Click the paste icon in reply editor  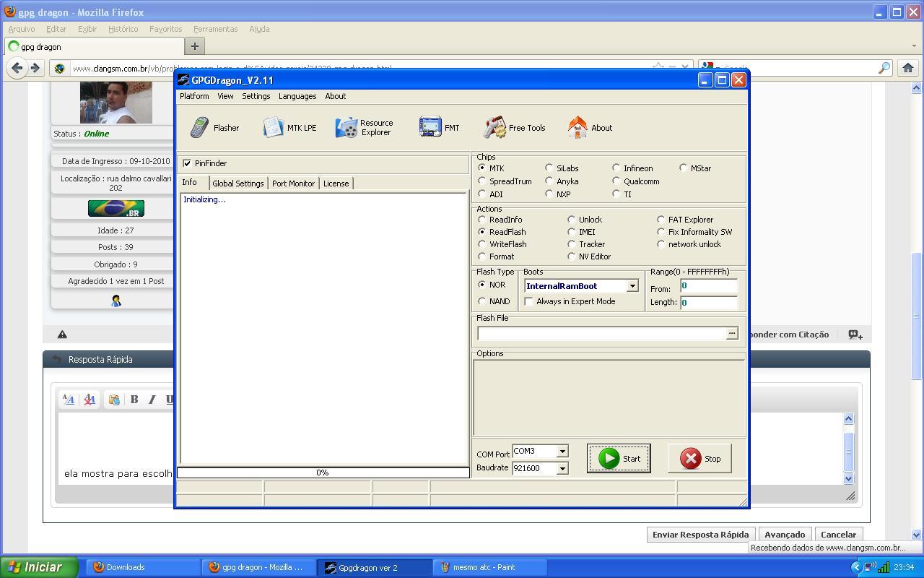tap(114, 400)
